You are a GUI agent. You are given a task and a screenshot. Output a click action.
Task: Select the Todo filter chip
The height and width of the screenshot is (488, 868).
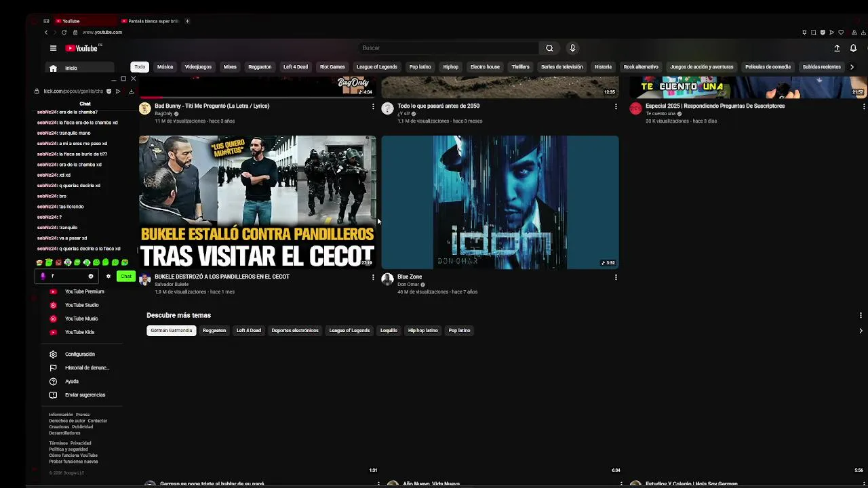click(140, 67)
